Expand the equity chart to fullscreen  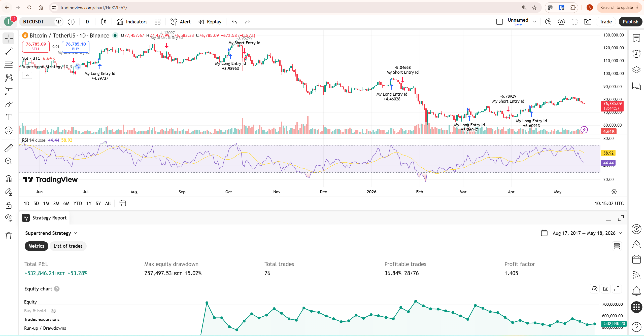[617, 289]
